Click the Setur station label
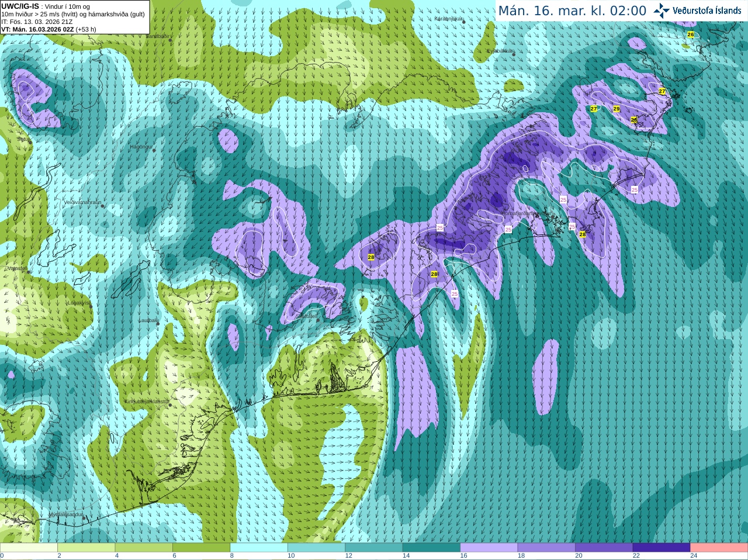Image resolution: width=748 pixels, height=560 pixels. pos(23,139)
